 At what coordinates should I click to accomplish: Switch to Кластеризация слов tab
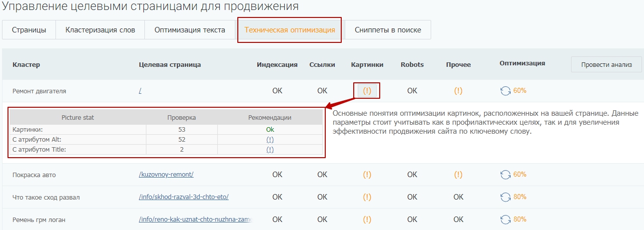click(x=100, y=30)
